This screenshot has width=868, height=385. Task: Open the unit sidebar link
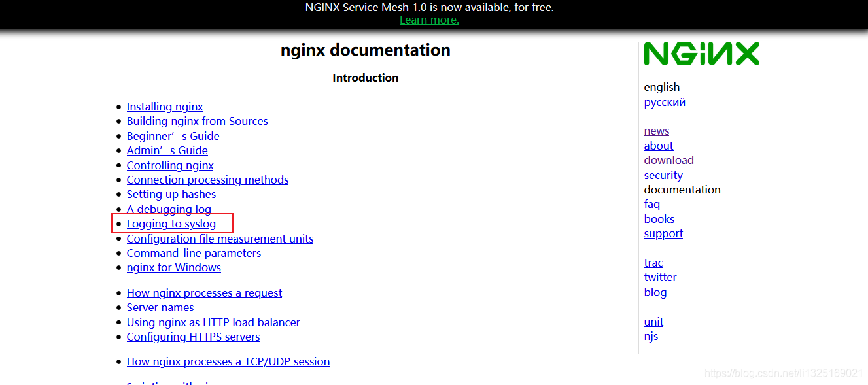pyautogui.click(x=653, y=322)
